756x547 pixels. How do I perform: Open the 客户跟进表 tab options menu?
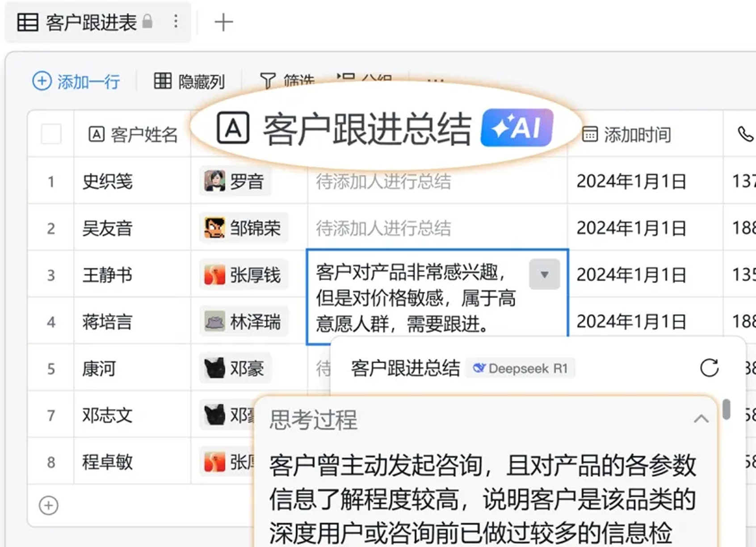click(176, 21)
